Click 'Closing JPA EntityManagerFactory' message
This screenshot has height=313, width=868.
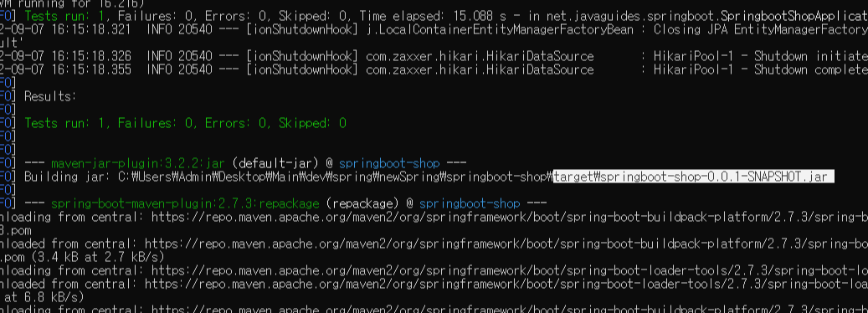(x=761, y=29)
